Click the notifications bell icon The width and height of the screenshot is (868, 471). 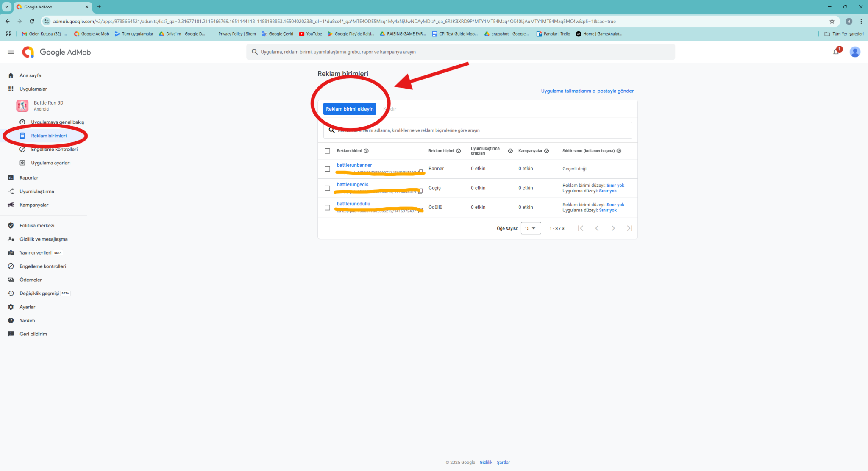pyautogui.click(x=835, y=52)
